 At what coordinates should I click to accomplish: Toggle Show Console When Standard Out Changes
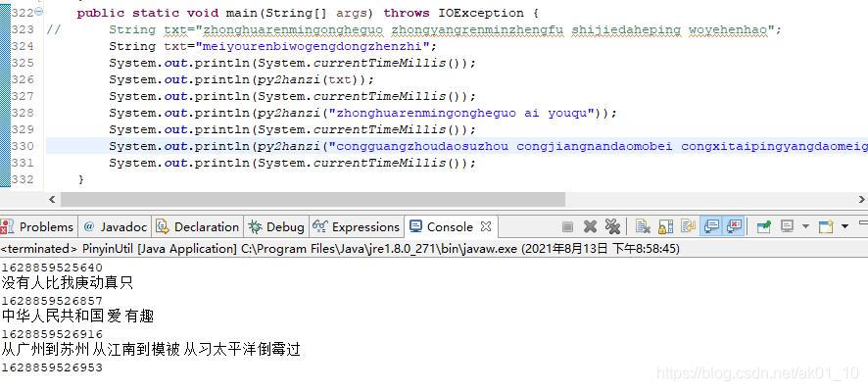711,226
